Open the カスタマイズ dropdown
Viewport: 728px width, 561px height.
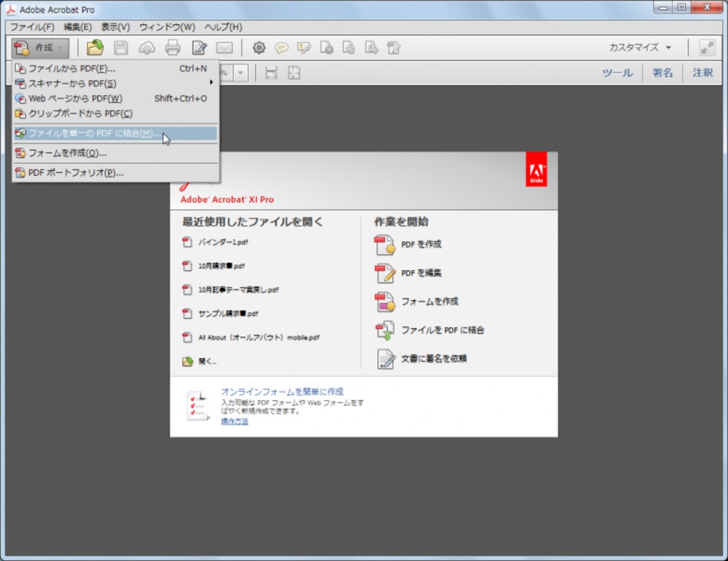pos(641,47)
